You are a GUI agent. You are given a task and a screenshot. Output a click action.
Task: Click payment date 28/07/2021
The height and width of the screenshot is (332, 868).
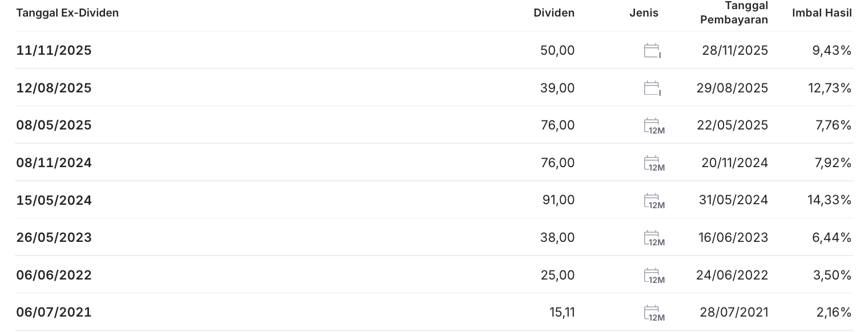[734, 313]
